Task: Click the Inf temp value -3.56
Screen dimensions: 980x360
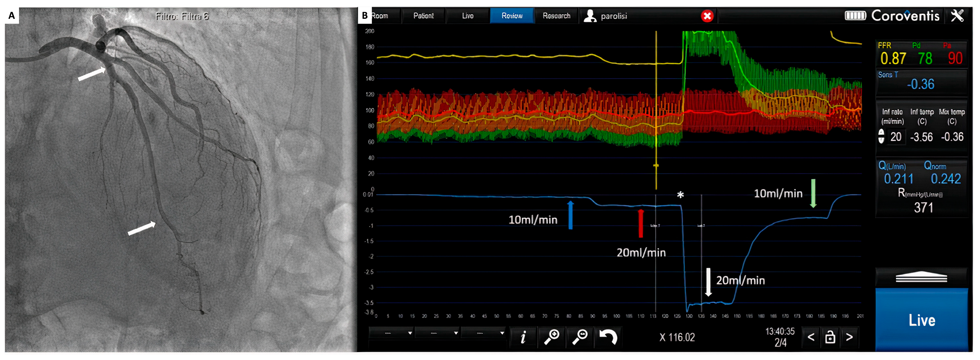Action: [921, 137]
